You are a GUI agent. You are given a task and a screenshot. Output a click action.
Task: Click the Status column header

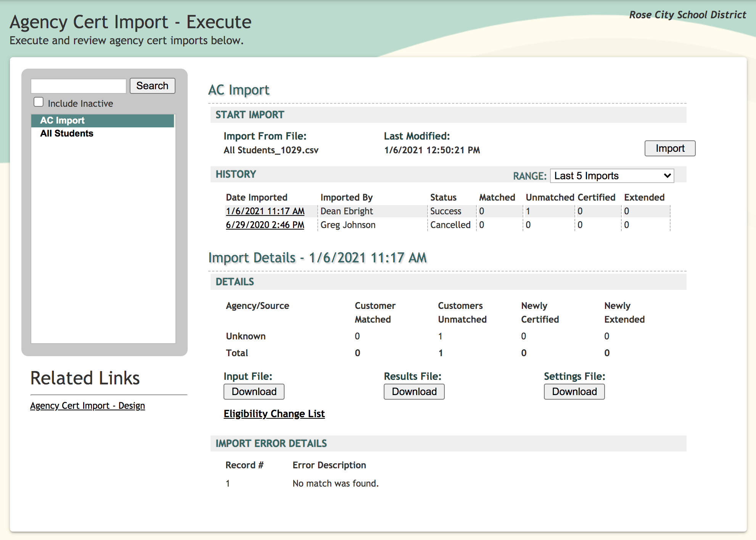pyautogui.click(x=443, y=198)
